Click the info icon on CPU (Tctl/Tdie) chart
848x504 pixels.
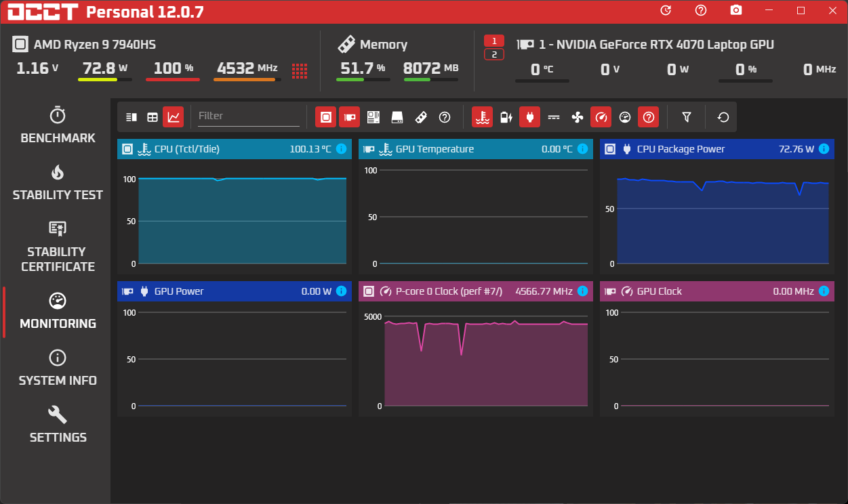point(340,149)
